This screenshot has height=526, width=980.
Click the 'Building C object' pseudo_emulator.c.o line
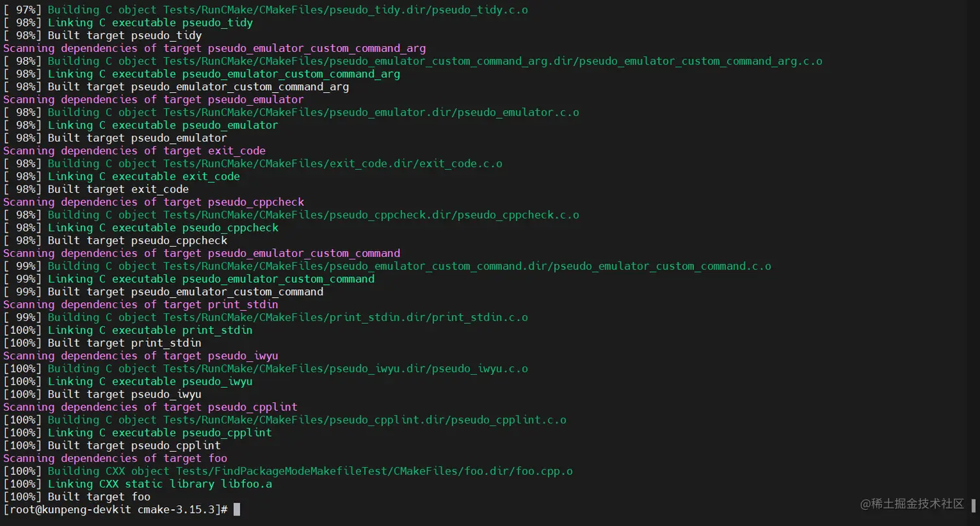(x=292, y=112)
